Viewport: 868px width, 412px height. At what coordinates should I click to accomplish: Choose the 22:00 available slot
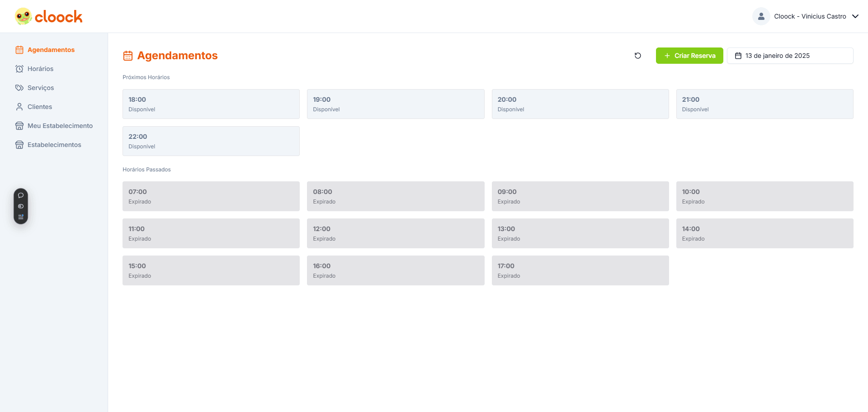point(211,141)
